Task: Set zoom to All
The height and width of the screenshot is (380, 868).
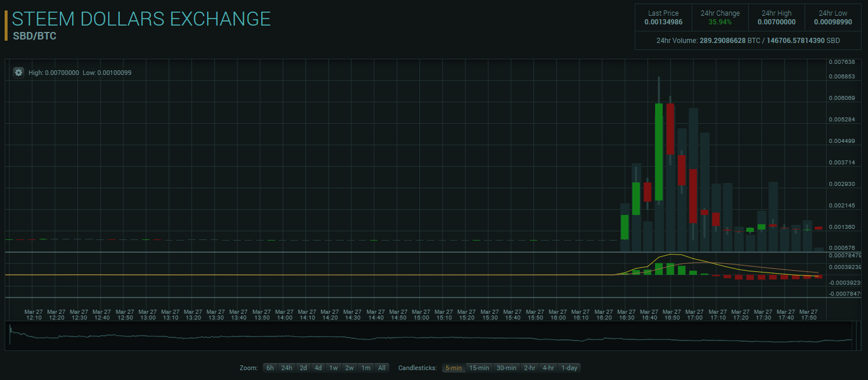Action: (381, 368)
